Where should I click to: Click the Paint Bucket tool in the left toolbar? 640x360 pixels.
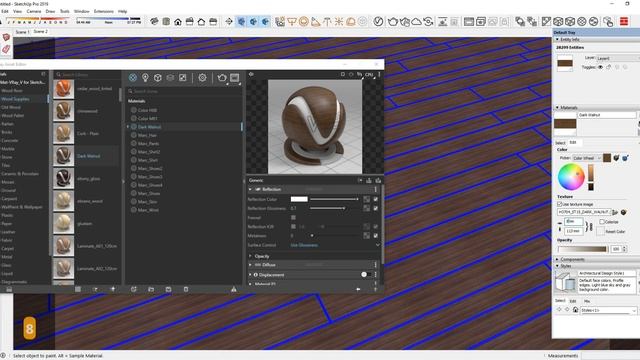pyautogui.click(x=6, y=38)
